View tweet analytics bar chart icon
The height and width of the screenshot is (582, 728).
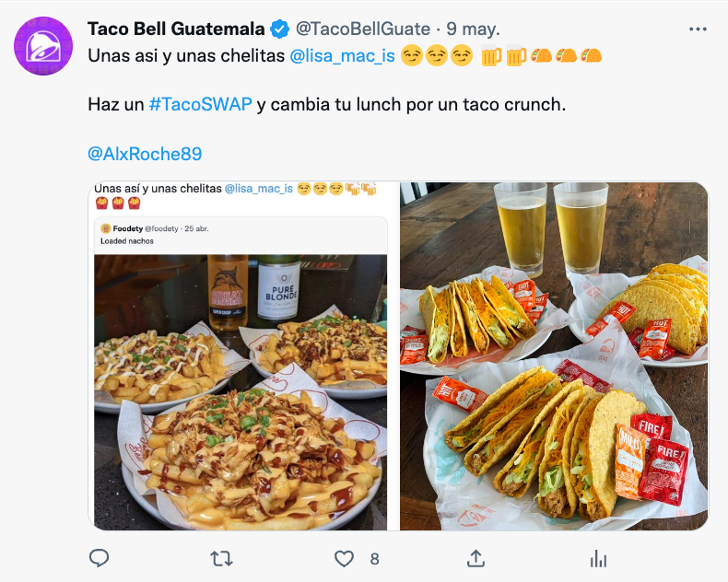point(598,559)
